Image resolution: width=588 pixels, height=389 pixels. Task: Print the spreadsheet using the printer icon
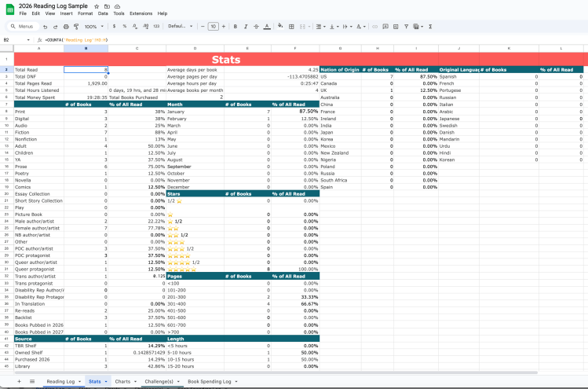point(64,26)
